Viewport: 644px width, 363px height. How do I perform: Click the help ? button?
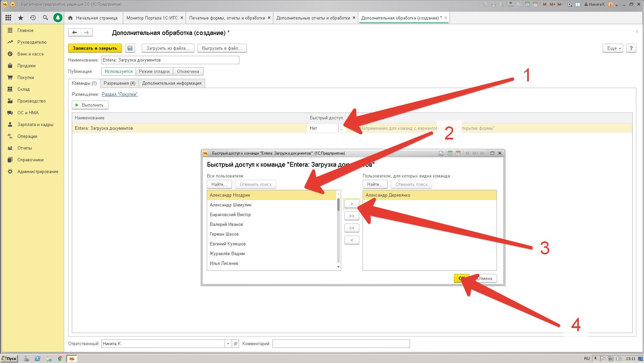pyautogui.click(x=631, y=48)
